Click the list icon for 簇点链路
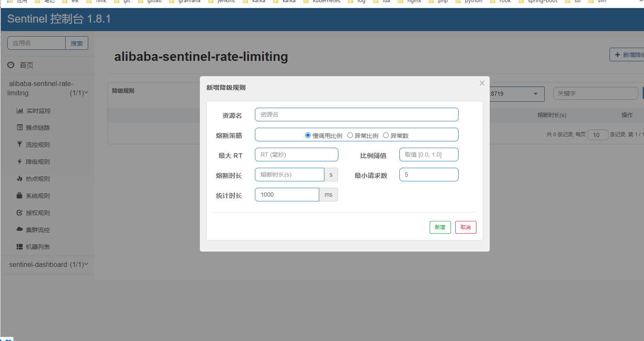The width and height of the screenshot is (644, 341). (20, 128)
